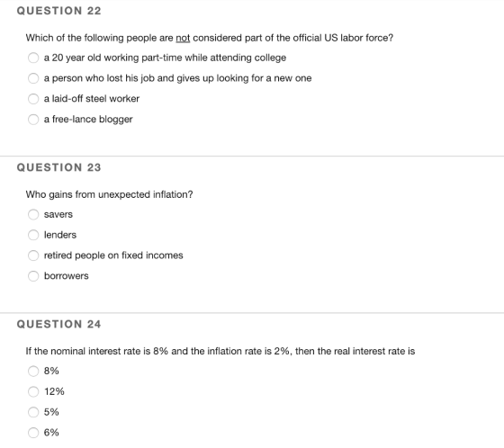The width and height of the screenshot is (504, 448).
Task: Pick 'borrowers' radio button
Action: click(33, 276)
